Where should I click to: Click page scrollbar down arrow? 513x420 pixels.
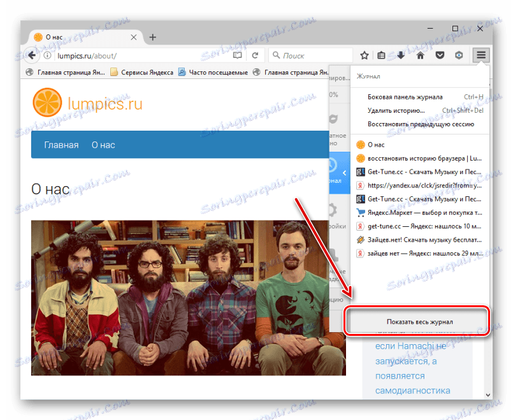[x=488, y=395]
